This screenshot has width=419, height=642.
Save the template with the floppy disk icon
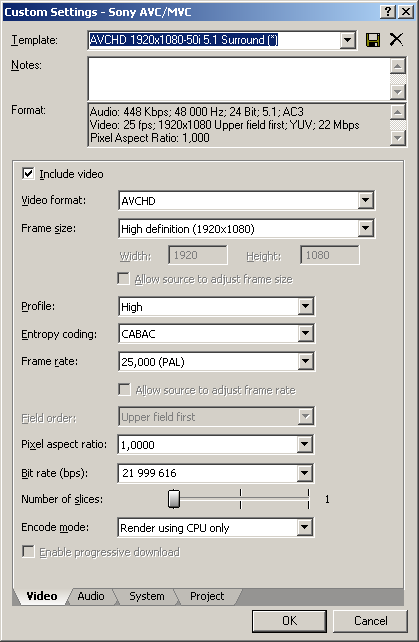click(373, 40)
